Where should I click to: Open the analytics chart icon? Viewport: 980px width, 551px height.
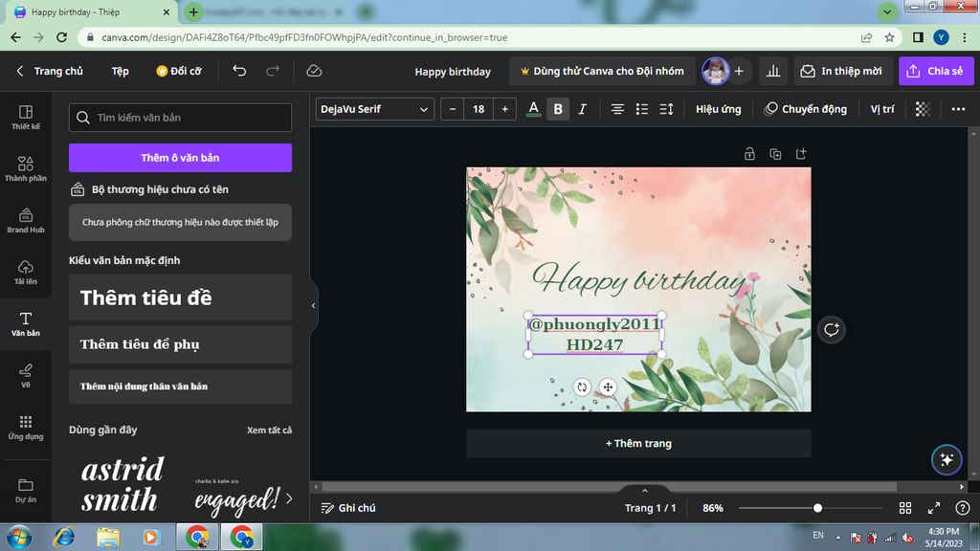[773, 71]
